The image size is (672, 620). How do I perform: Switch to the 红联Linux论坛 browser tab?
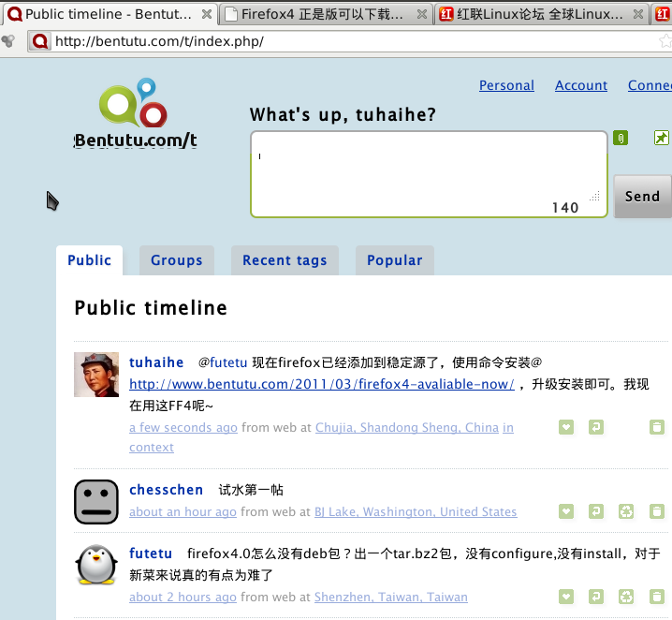point(540,14)
